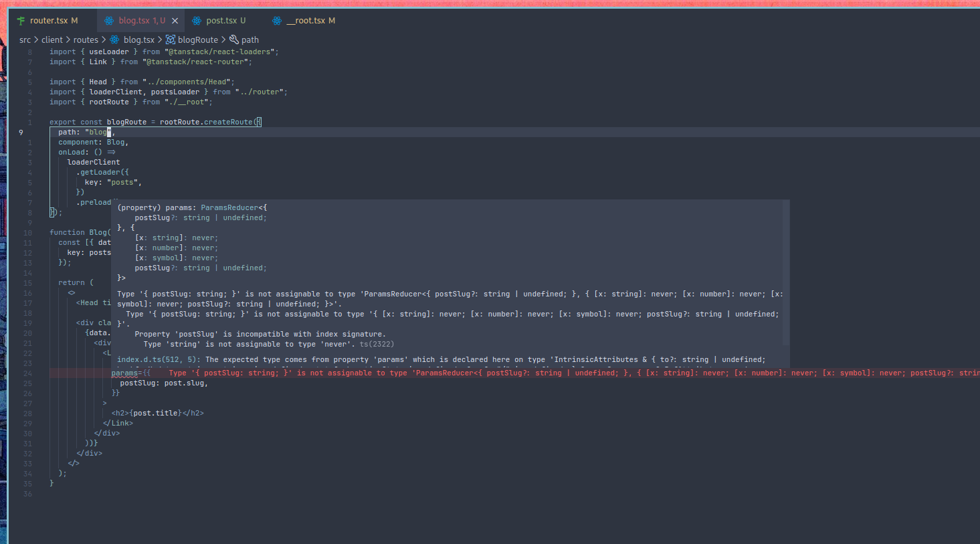Click the underlined params attribute in code
980x544 pixels.
point(124,373)
